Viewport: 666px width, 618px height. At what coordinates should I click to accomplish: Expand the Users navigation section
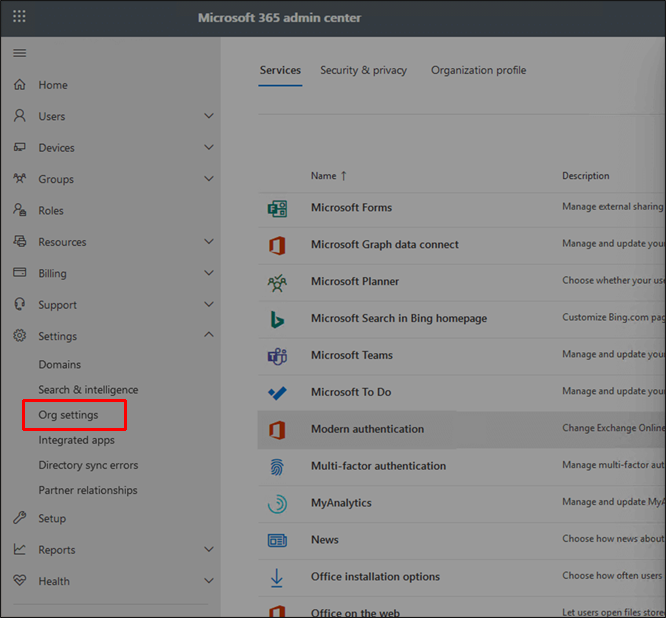pos(209,116)
